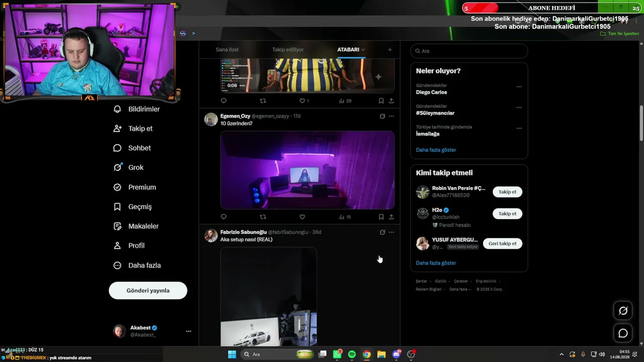The image size is (644, 362).
Task: Click the Takip et person-plus icon in sidebar
Action: 117,129
